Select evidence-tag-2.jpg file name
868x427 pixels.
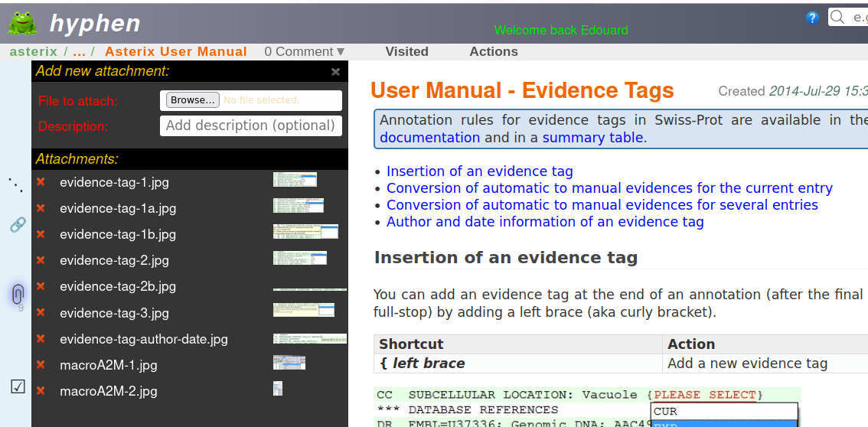tap(115, 260)
